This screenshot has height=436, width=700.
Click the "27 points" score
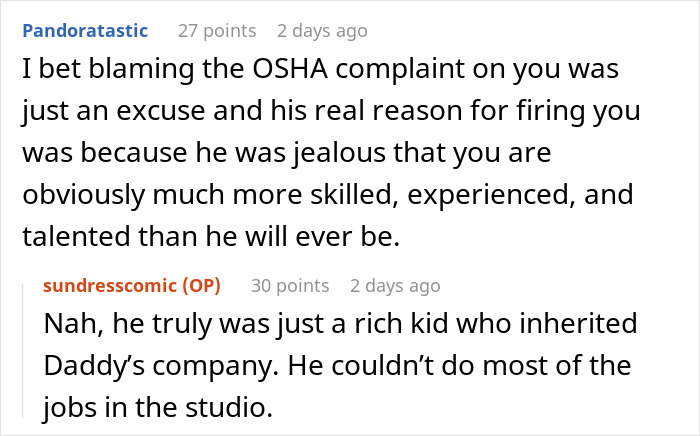pos(218,31)
